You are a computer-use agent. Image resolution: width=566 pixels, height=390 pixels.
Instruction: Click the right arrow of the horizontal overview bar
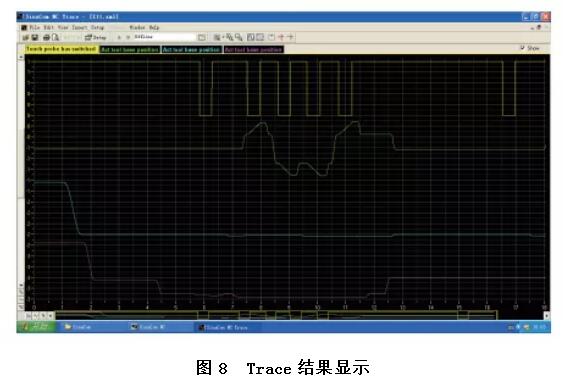[547, 316]
